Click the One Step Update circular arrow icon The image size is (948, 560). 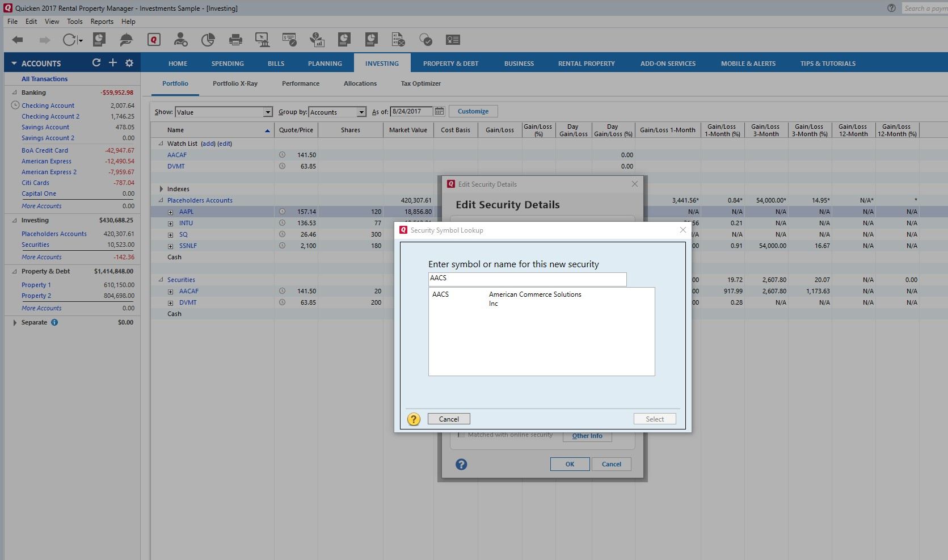[69, 40]
